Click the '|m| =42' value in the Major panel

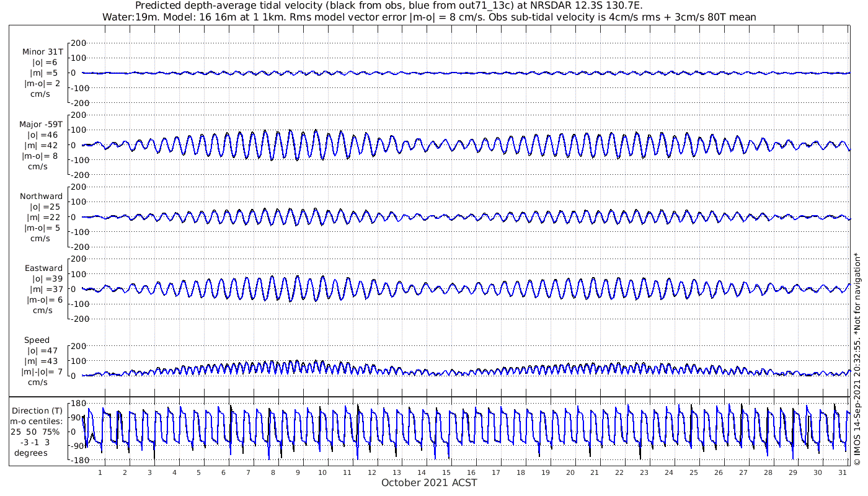click(x=42, y=145)
